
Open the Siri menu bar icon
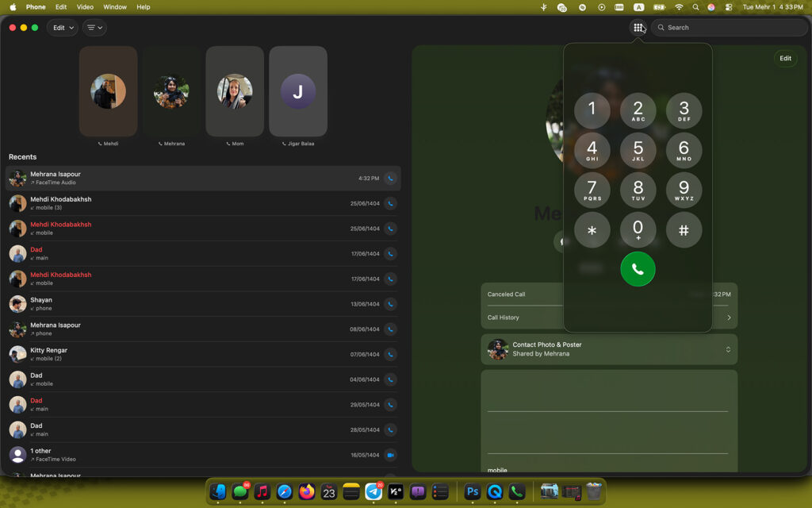tap(711, 7)
